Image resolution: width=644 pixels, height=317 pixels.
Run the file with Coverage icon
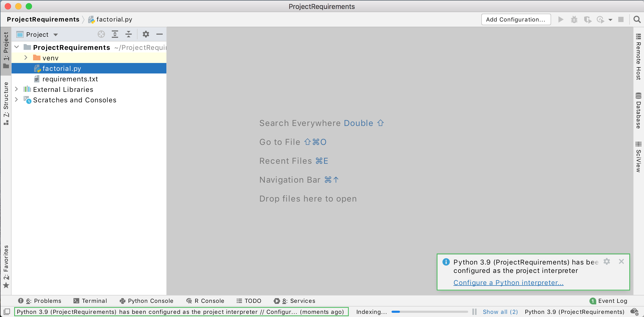point(588,19)
